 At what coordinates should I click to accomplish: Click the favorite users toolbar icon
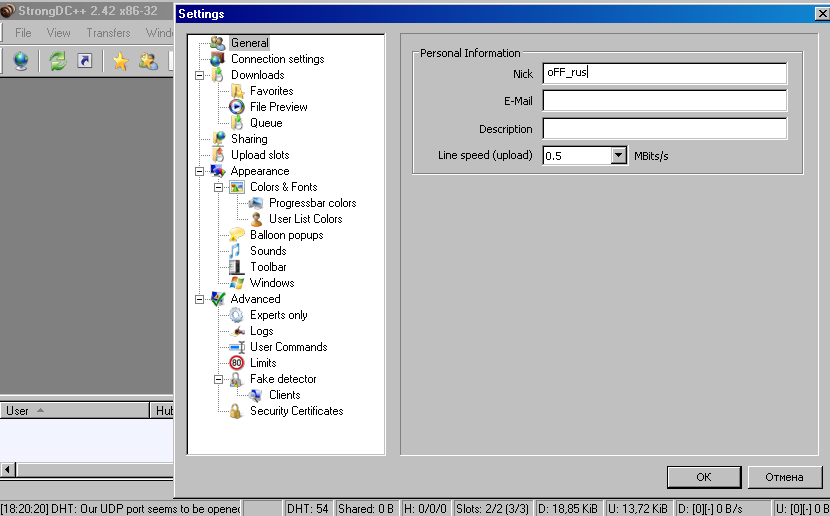[148, 61]
